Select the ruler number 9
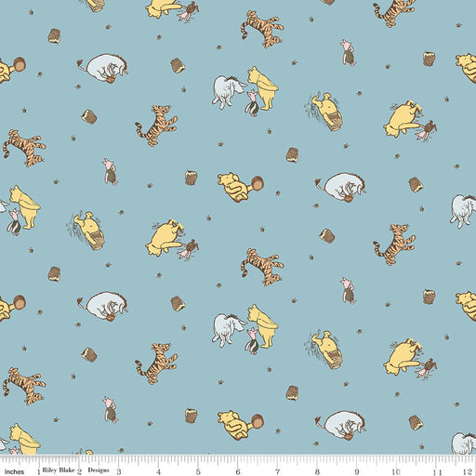 coord(357,472)
